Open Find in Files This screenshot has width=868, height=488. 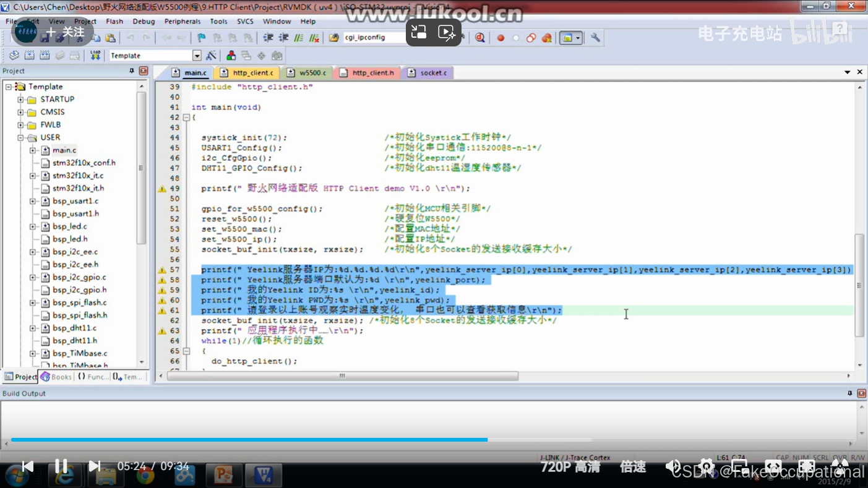(x=334, y=38)
